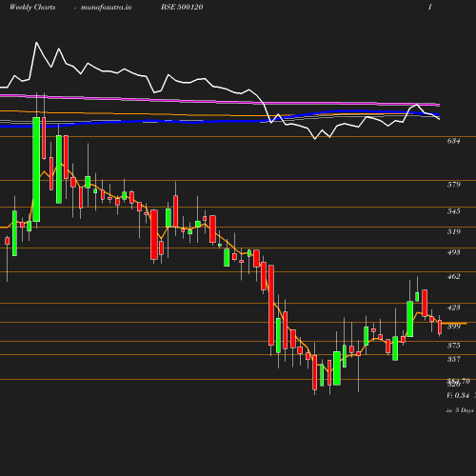Click the 'in 5 Days' caption
The image size is (476, 476).
click(460, 410)
